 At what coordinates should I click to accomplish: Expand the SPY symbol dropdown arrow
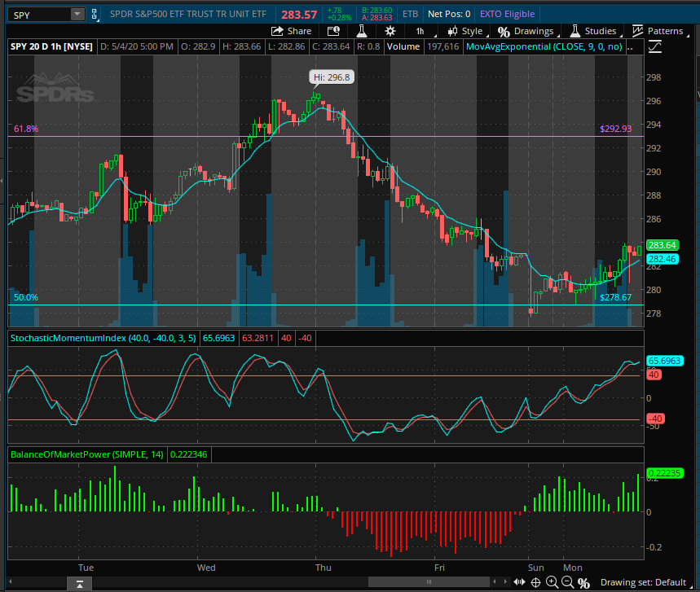click(77, 15)
